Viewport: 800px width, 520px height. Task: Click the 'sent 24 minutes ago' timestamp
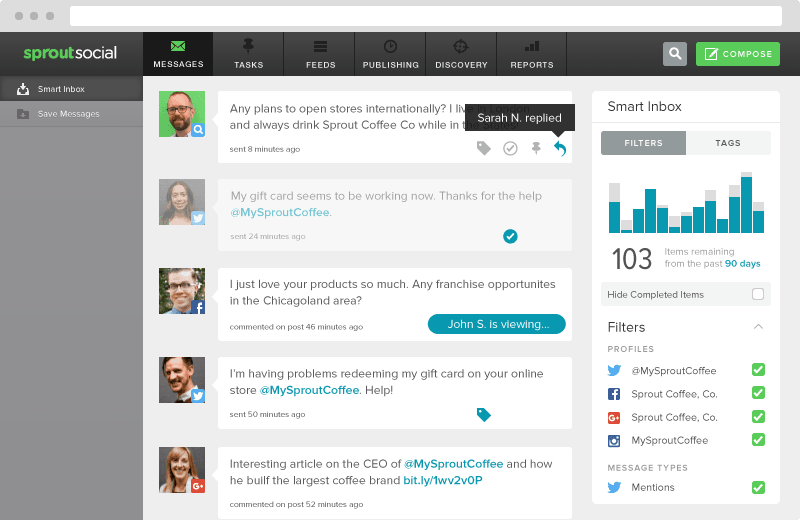click(x=267, y=236)
